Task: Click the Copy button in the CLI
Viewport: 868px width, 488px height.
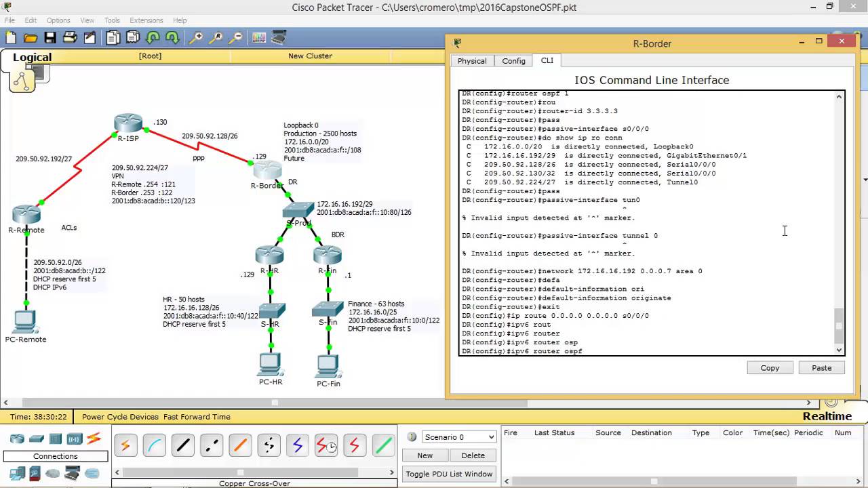Action: click(x=770, y=367)
